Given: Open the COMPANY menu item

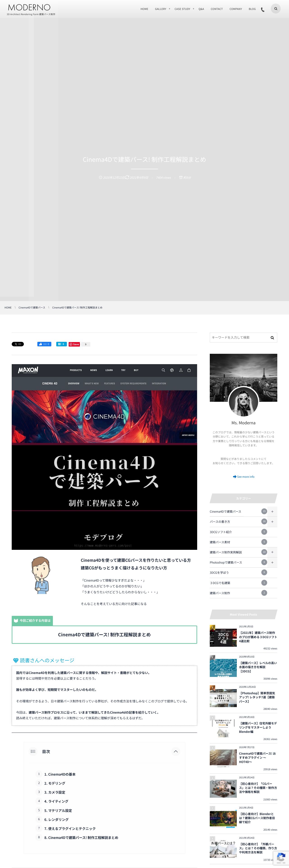Looking at the screenshot, I should pos(235,9).
